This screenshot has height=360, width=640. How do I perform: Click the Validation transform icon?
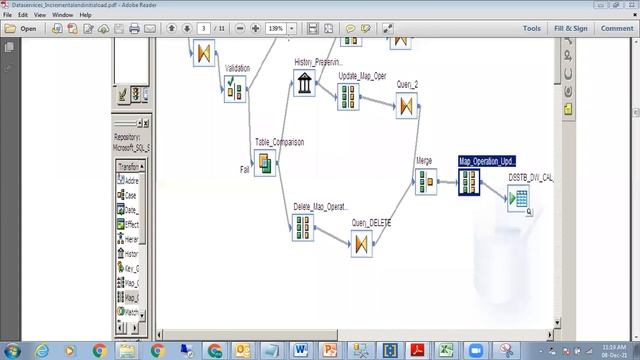[x=235, y=89]
